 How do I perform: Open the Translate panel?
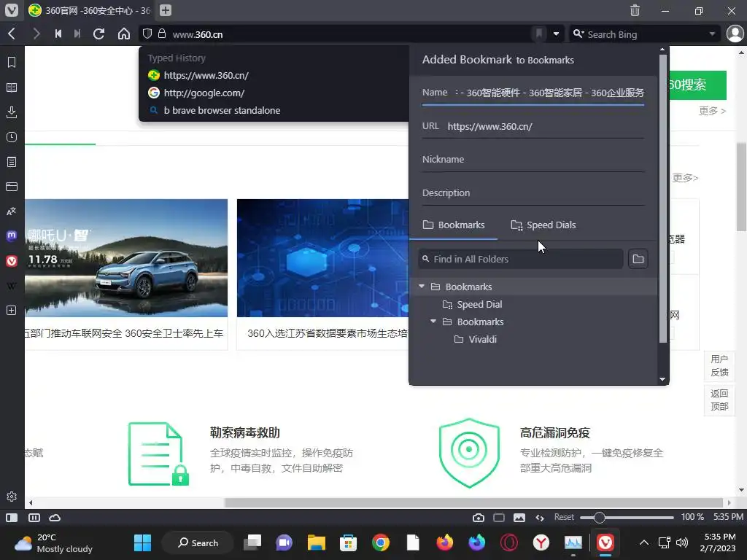point(12,211)
